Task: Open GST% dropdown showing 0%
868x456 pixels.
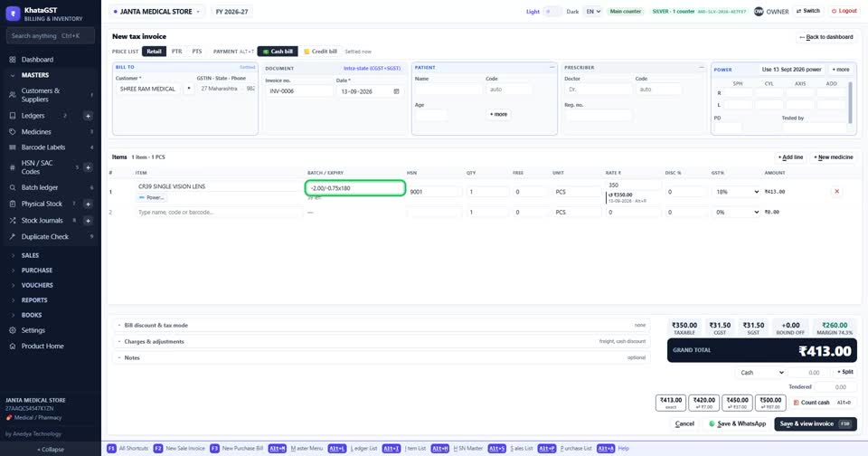Action: 736,213
